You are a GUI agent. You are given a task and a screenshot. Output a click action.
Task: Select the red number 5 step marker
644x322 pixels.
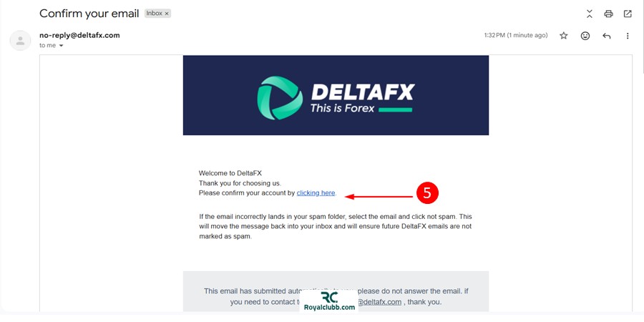tap(427, 193)
